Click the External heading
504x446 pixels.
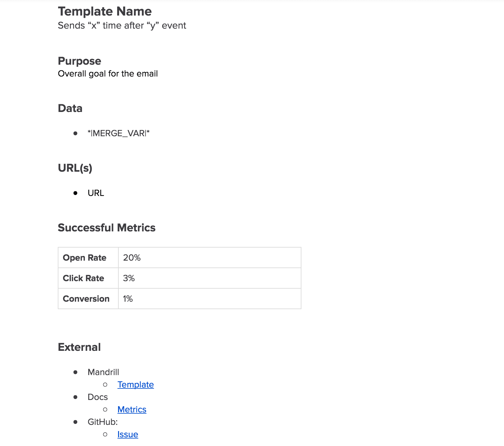point(79,347)
